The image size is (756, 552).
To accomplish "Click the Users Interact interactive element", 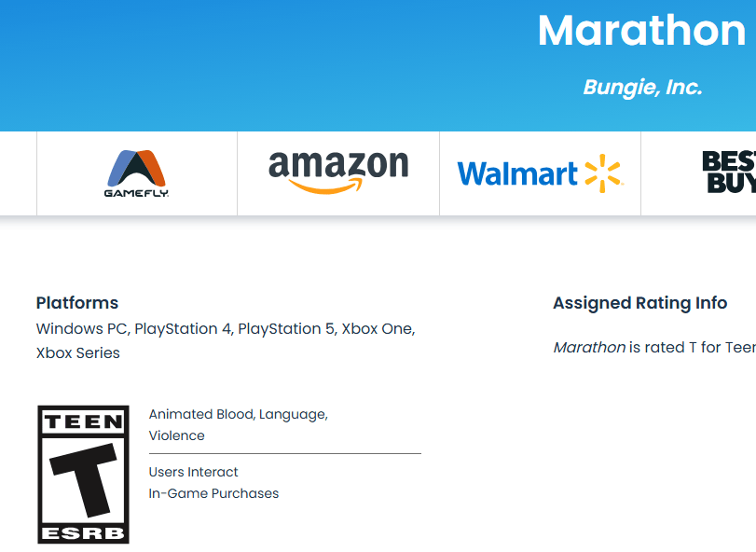I will pos(193,472).
